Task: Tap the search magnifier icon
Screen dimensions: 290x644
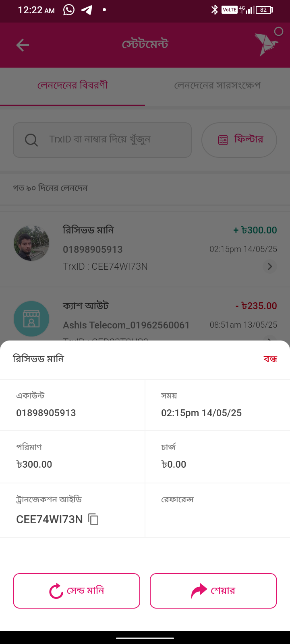Action: coord(31,140)
